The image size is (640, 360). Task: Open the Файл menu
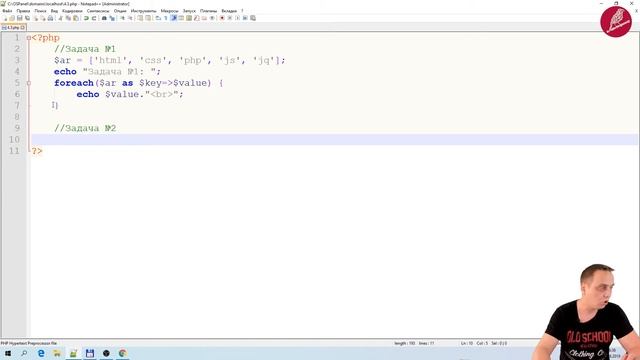pos(7,11)
